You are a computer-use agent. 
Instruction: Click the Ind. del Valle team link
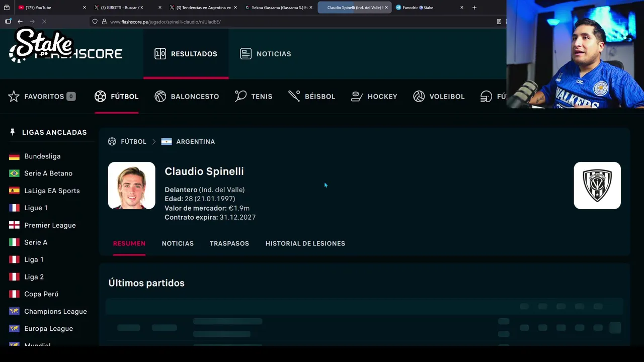tap(221, 190)
